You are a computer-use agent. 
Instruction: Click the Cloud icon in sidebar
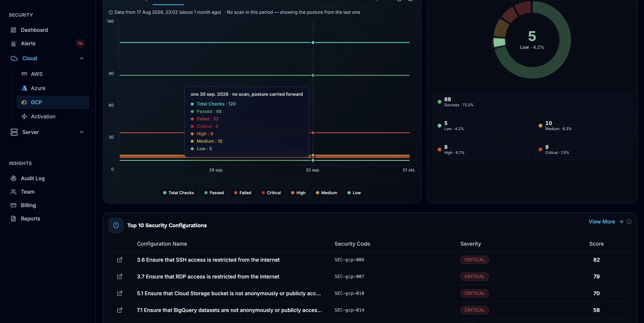(14, 59)
